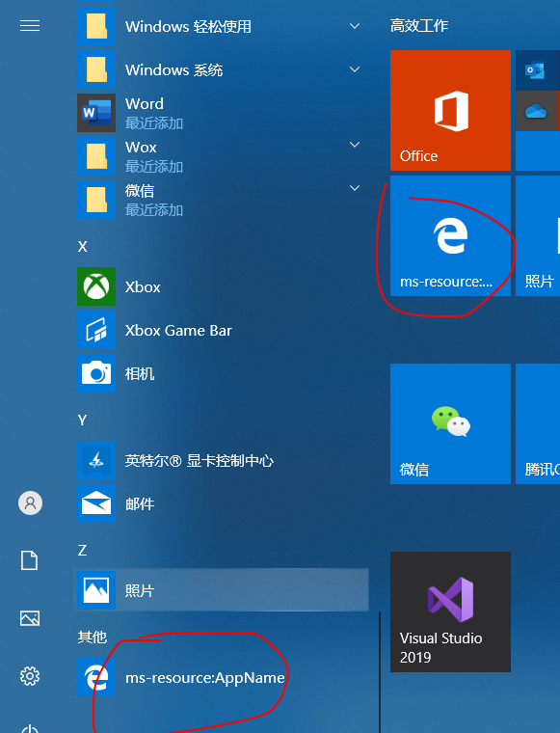
Task: Open Documents icon in sidebar
Action: pos(30,560)
